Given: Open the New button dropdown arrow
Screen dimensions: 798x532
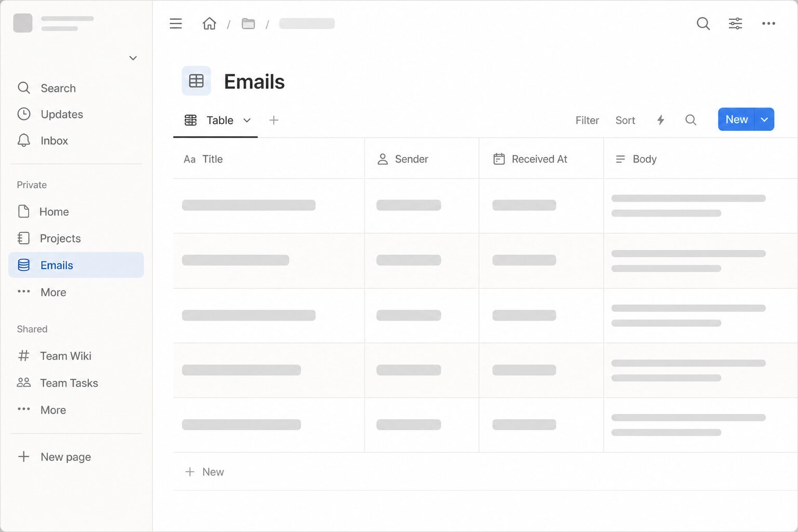Looking at the screenshot, I should (764, 119).
